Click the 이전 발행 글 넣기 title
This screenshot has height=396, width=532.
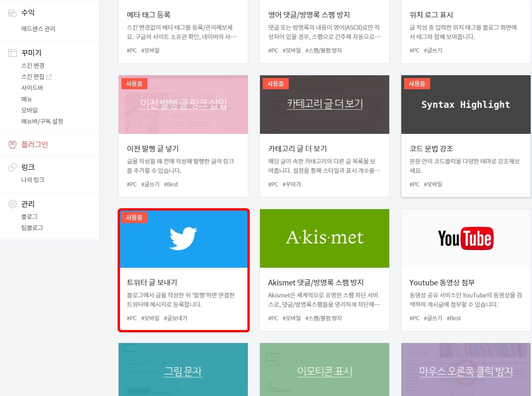[x=153, y=149]
